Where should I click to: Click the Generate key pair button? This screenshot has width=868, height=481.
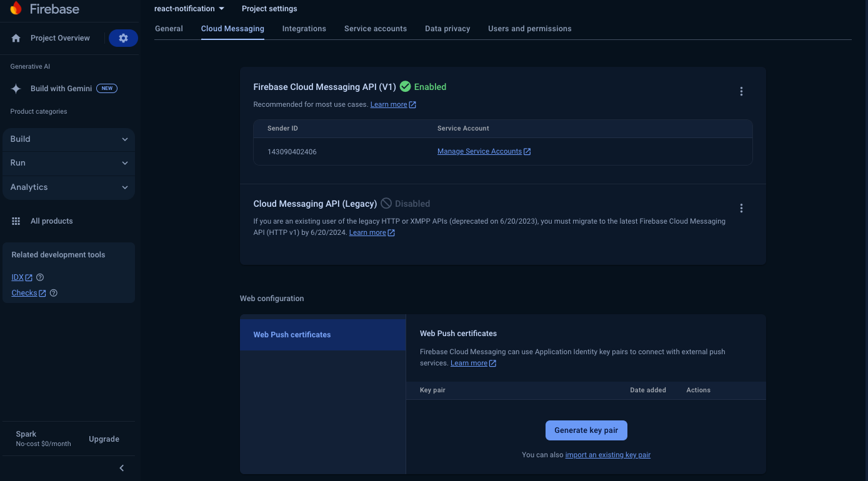[586, 430]
